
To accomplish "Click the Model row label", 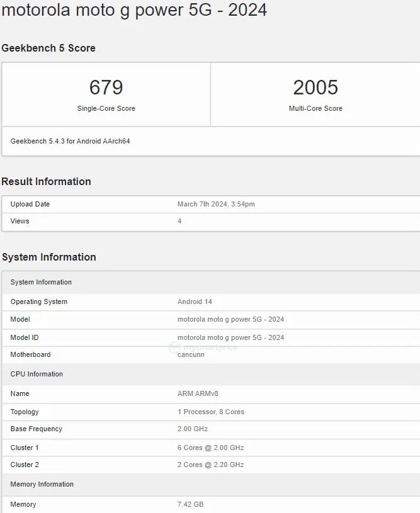I will pyautogui.click(x=20, y=319).
